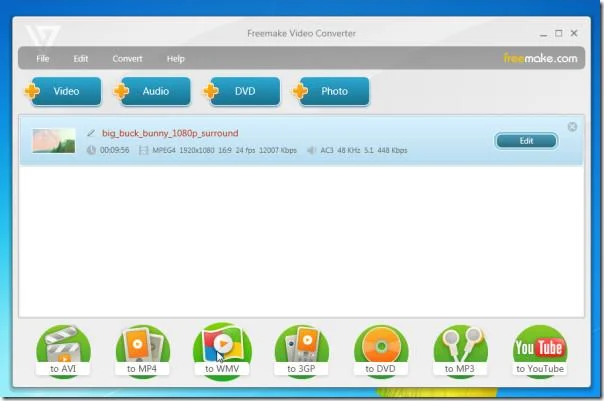Close the Freemake Video Converter window
Viewport: 604px width, 401px height.
pyautogui.click(x=574, y=34)
